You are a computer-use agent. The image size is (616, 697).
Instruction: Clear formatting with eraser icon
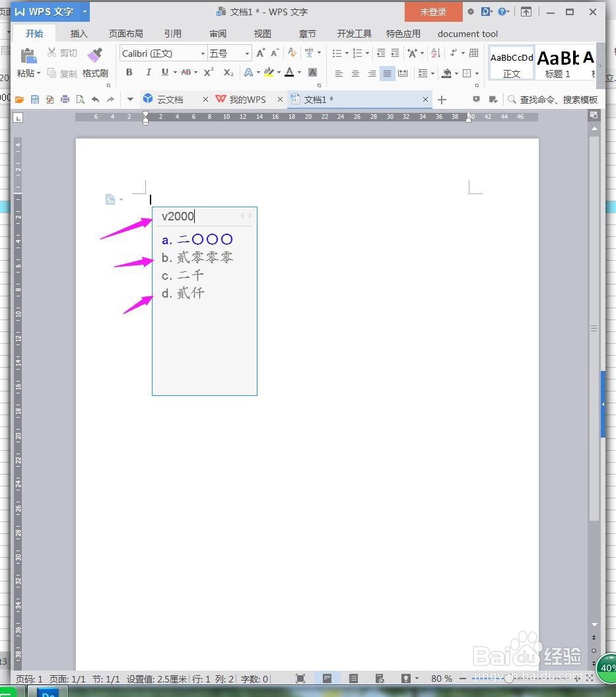[x=292, y=53]
